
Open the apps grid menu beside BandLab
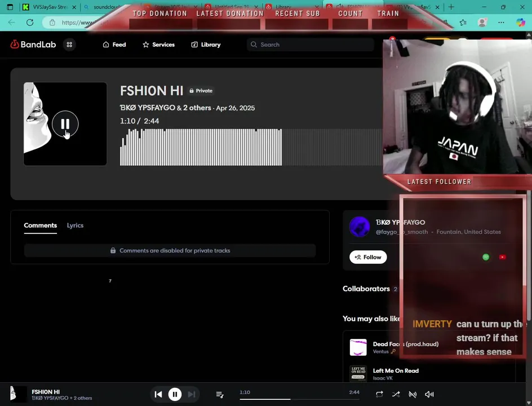tap(69, 45)
